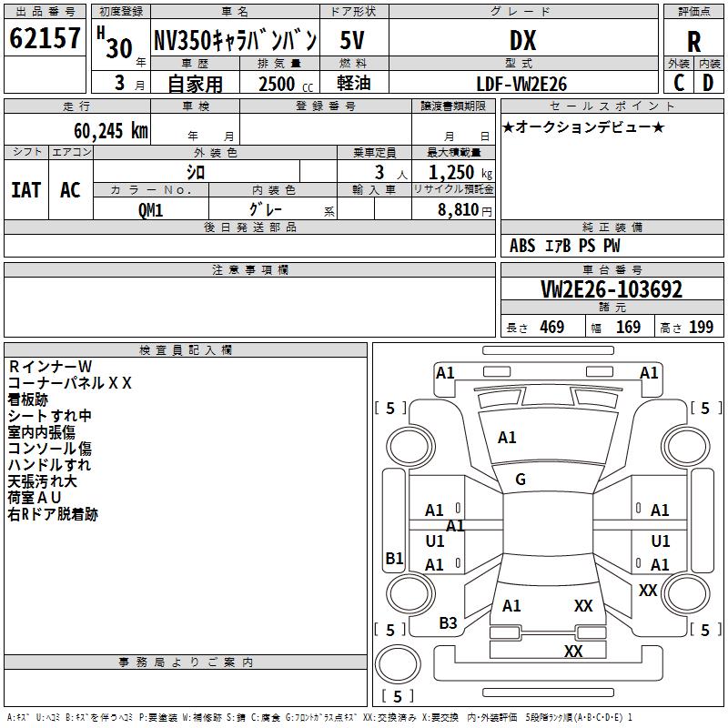The height and width of the screenshot is (728, 728).
Task: Select the IAT shift type cell
Action: [x=25, y=190]
